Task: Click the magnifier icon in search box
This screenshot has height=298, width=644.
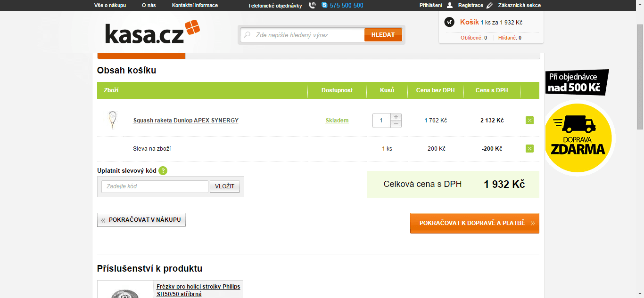Action: coord(247,35)
